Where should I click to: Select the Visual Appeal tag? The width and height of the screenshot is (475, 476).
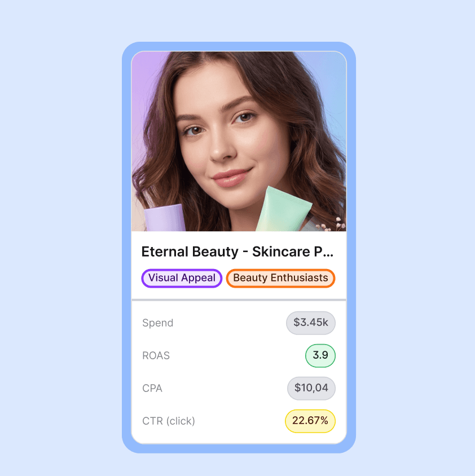(x=182, y=278)
